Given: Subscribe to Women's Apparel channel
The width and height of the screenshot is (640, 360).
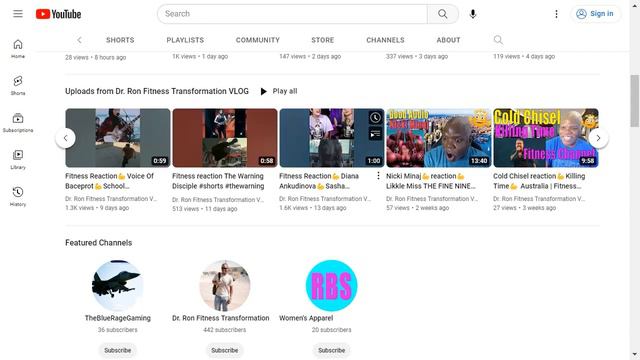Looking at the screenshot, I should pos(331,350).
